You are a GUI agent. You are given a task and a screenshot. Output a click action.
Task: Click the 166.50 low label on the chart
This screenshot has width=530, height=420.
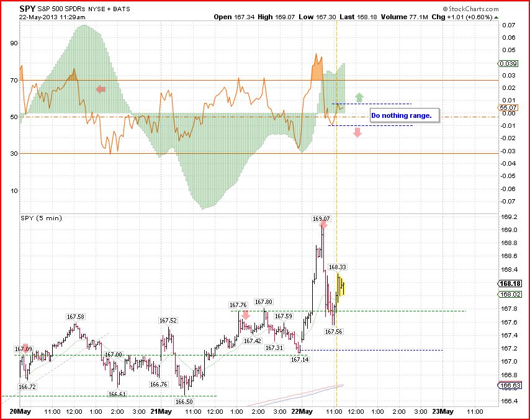click(184, 401)
